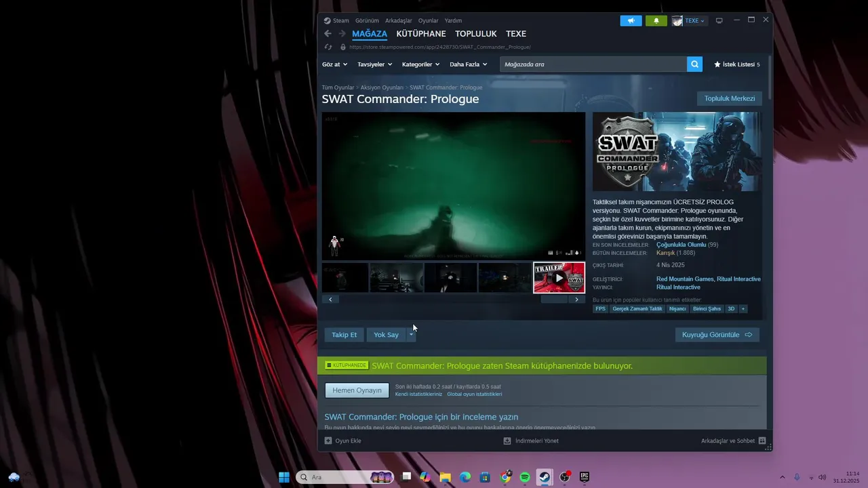Image resolution: width=868 pixels, height=488 pixels.
Task: Click the Hemen Oynayın button
Action: (x=357, y=390)
